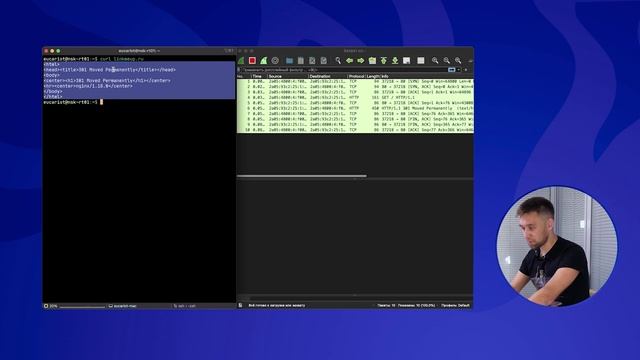Sort packets by the Info column
Viewport: 640px width, 360px height.
pos(427,76)
